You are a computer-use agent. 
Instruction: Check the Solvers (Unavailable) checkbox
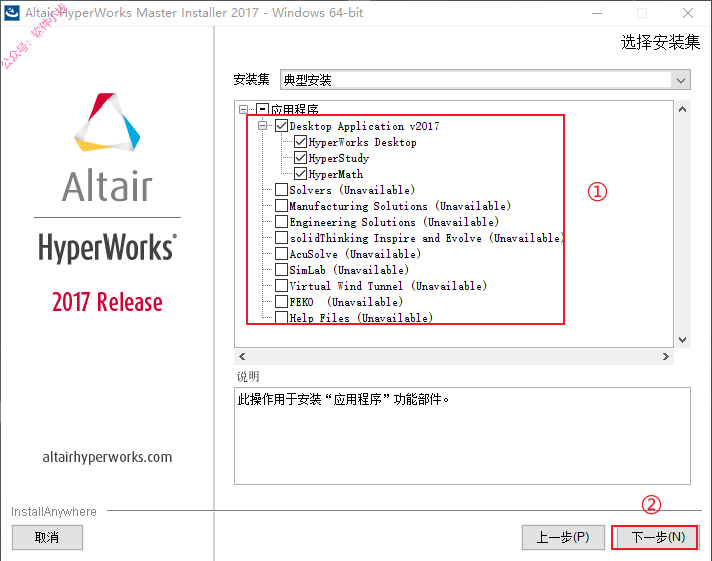pyautogui.click(x=282, y=189)
